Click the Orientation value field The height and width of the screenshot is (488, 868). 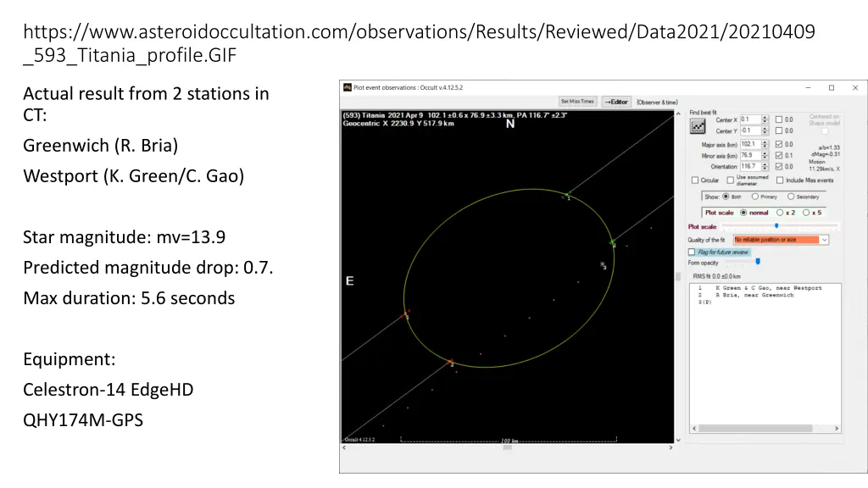tap(750, 166)
